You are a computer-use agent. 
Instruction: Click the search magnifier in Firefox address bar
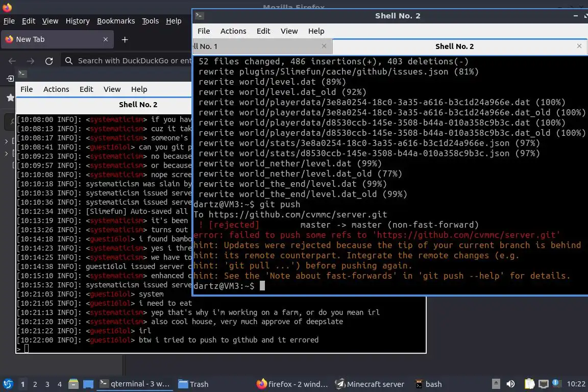68,61
